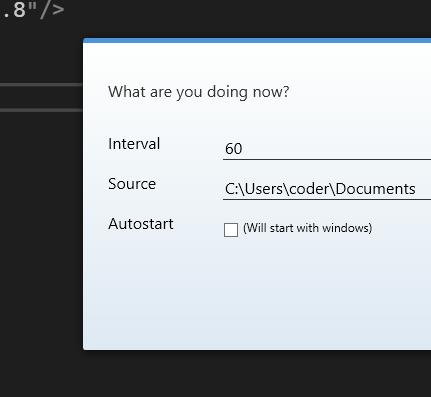The width and height of the screenshot is (431, 397).
Task: Focus the Source path text field
Action: 327,189
